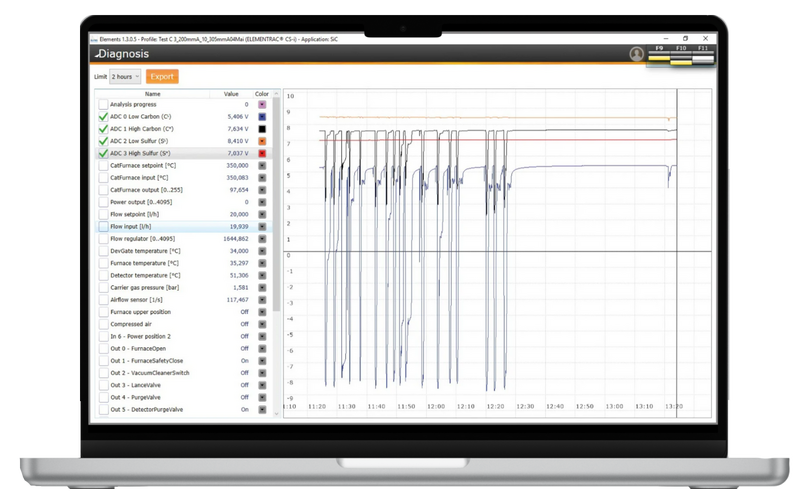Enable Furnace temperature checkbox
Viewport: 806px width, 500px height.
103,263
